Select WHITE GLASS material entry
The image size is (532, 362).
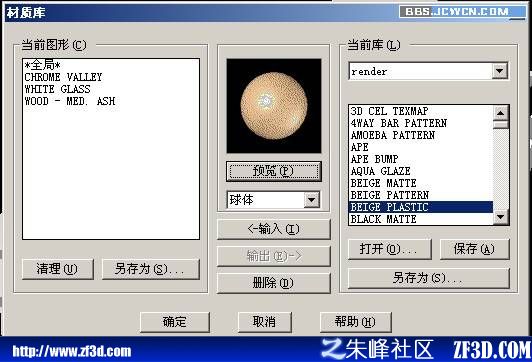(x=58, y=89)
